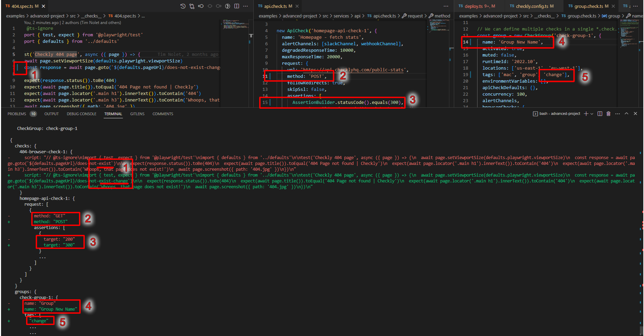Open terminal panel more actions menu
Viewport: 644px width, 336px height.
click(618, 113)
